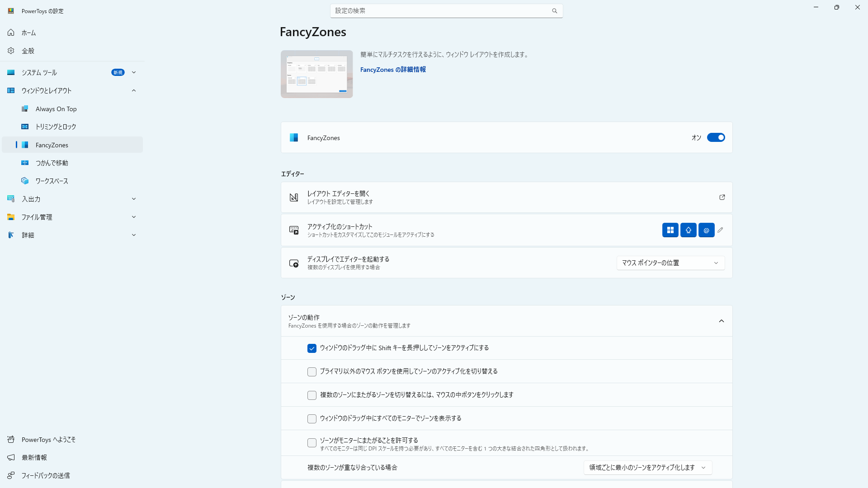Open the ホーム page icon
Image resolution: width=868 pixels, height=488 pixels.
[x=11, y=33]
